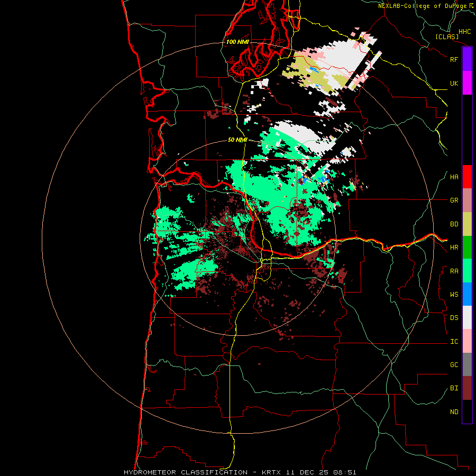Viewport: 476px width, 476px height.
Task: Click the HHC product code label
Action: click(x=464, y=32)
